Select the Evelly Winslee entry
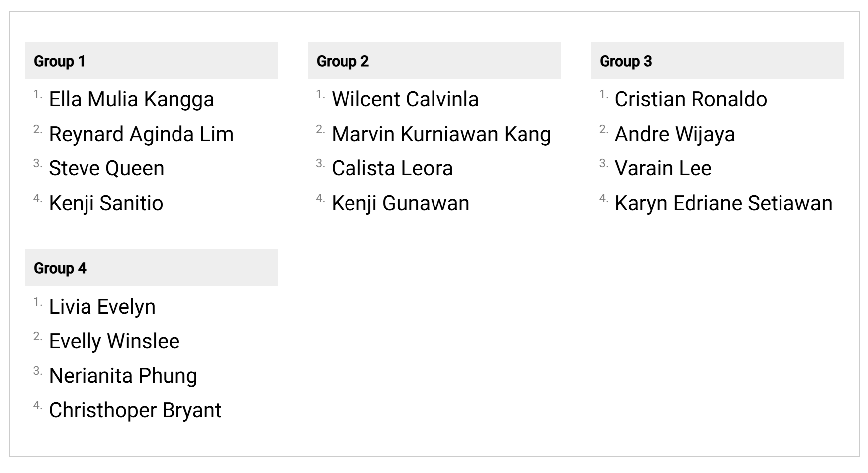 click(114, 341)
